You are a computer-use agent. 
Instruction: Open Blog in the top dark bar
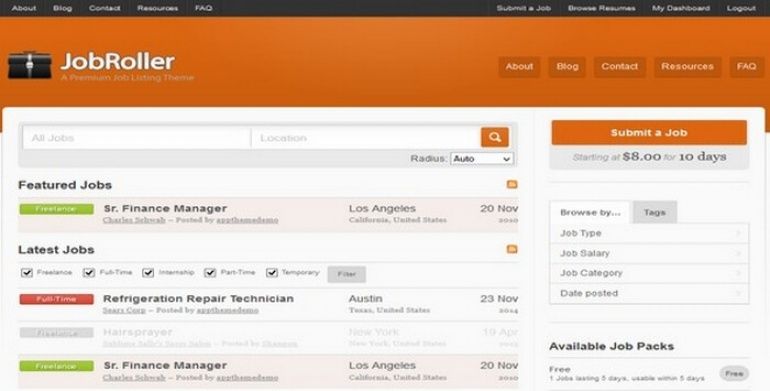tap(62, 8)
